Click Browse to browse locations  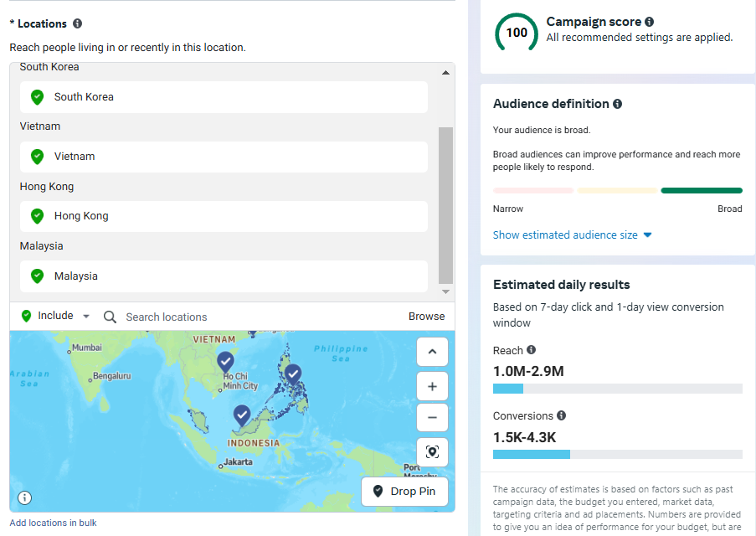click(426, 316)
